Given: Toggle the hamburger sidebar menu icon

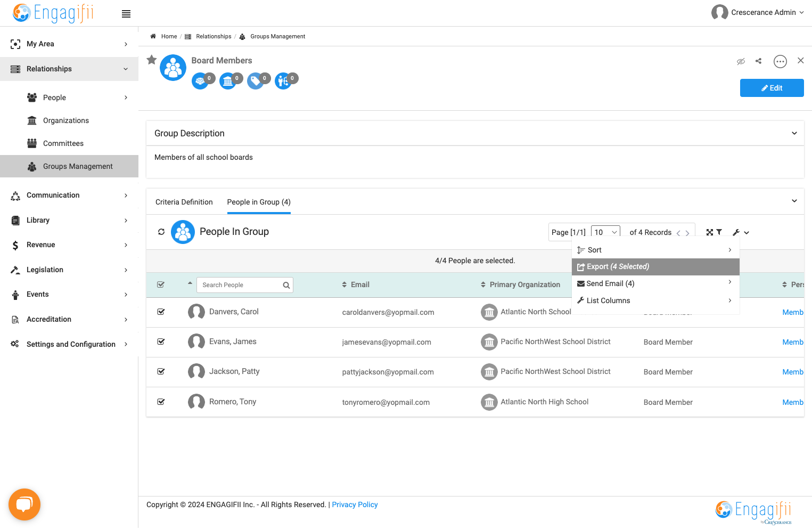Looking at the screenshot, I should 126,14.
